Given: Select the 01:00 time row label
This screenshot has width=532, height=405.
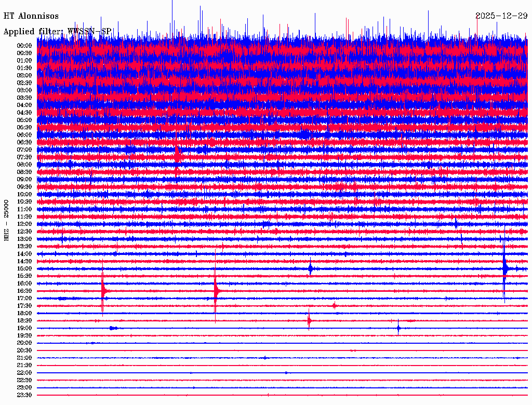Looking at the screenshot, I should [x=24, y=61].
